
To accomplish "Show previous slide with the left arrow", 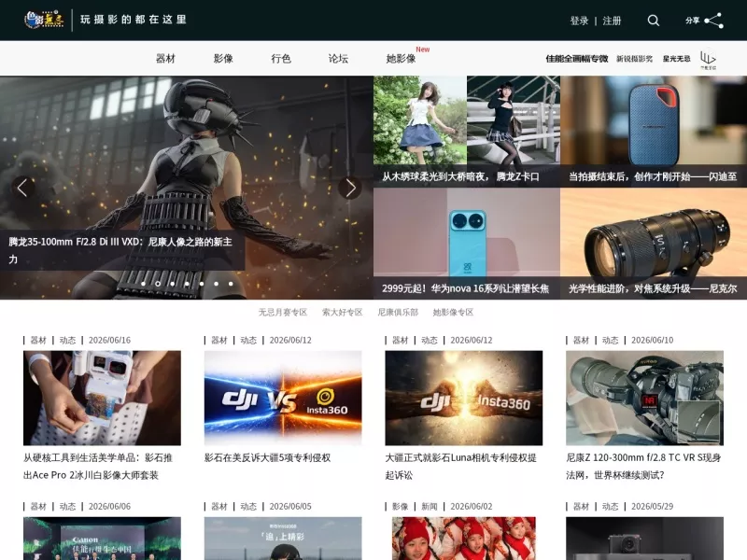I will (22, 188).
